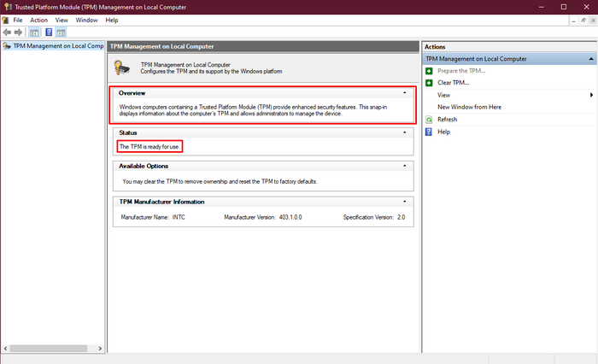Click Help in the Actions pane
Viewport: 598px width, 364px height.
443,132
